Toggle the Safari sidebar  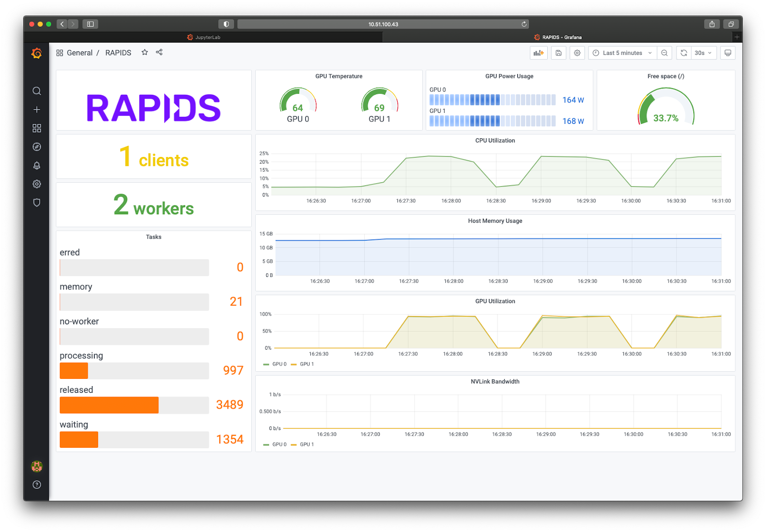coord(90,24)
